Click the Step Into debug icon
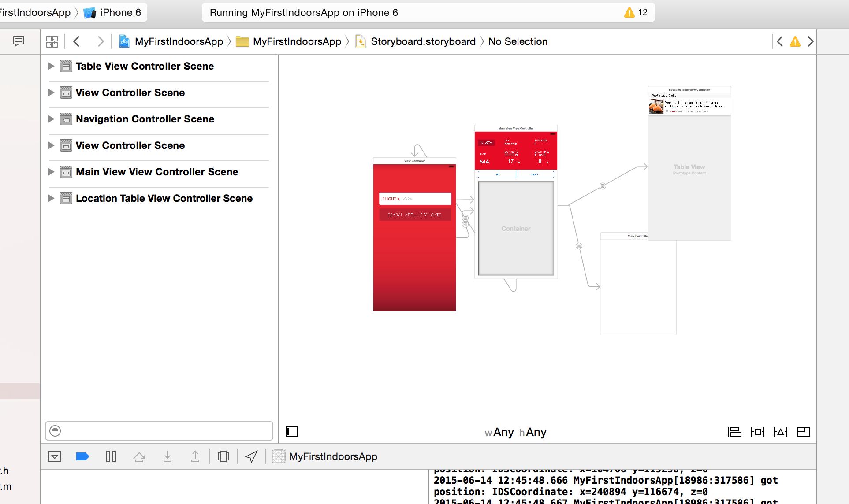The height and width of the screenshot is (504, 849). coord(168,456)
